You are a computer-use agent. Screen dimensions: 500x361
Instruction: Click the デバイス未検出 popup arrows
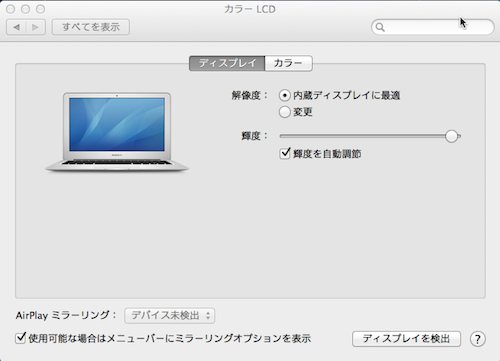tap(208, 315)
